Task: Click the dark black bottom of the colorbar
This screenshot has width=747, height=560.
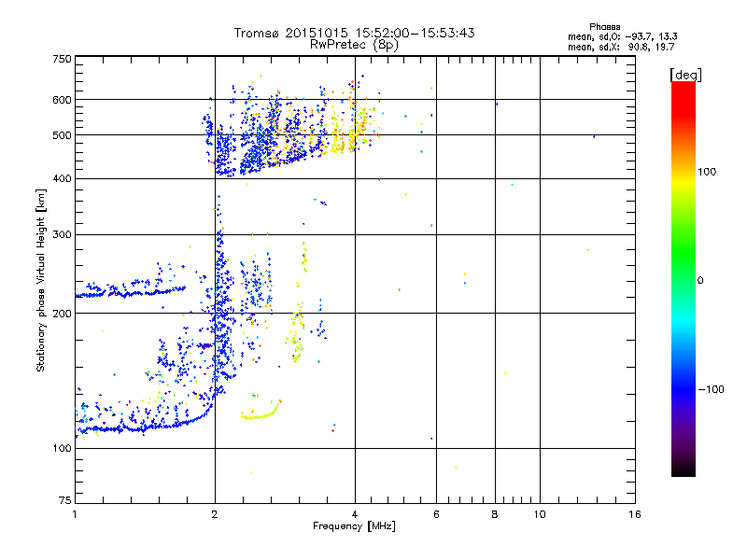Action: (684, 469)
